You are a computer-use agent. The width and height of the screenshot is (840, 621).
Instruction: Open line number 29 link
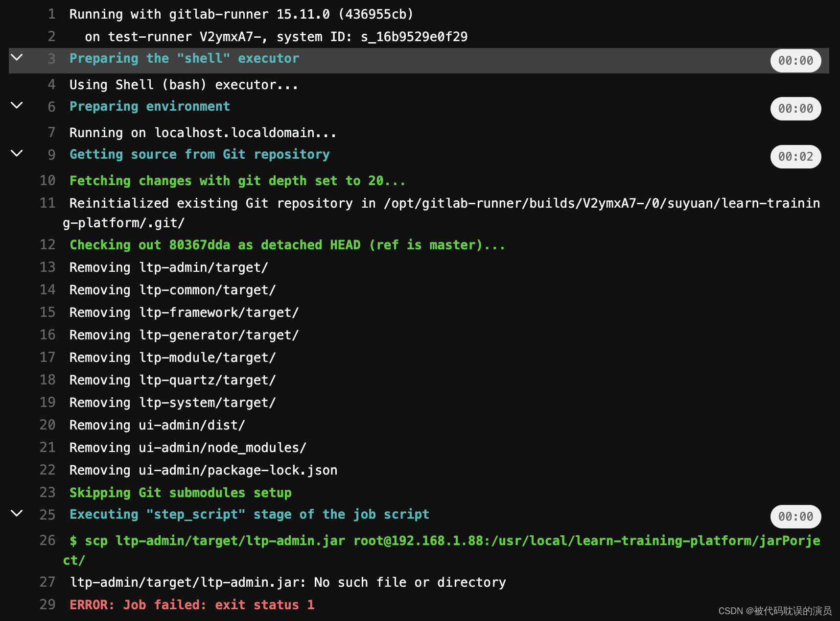coord(47,605)
